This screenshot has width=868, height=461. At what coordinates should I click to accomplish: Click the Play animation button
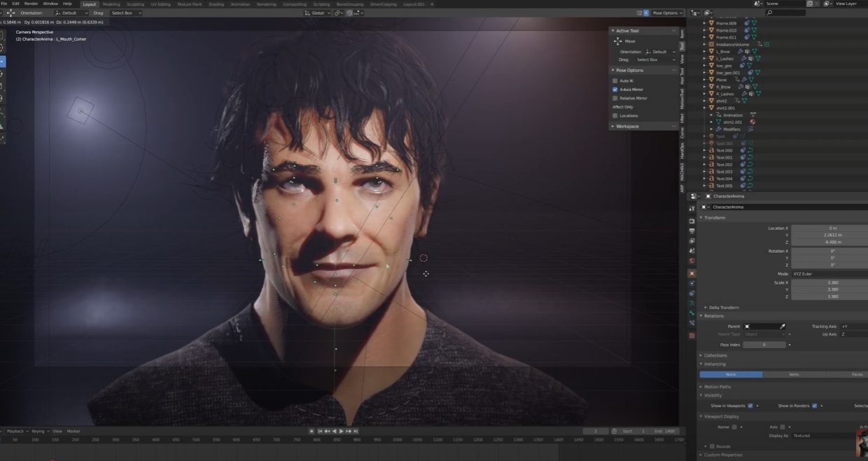click(342, 431)
